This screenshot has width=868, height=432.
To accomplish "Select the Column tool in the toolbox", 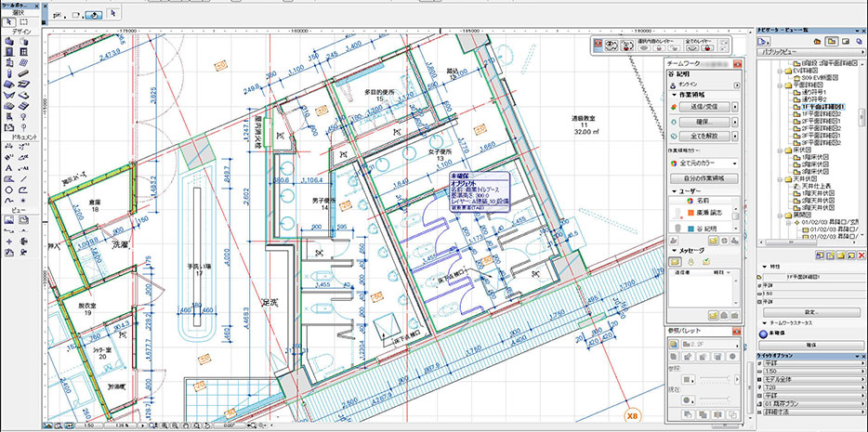I will click(x=9, y=72).
